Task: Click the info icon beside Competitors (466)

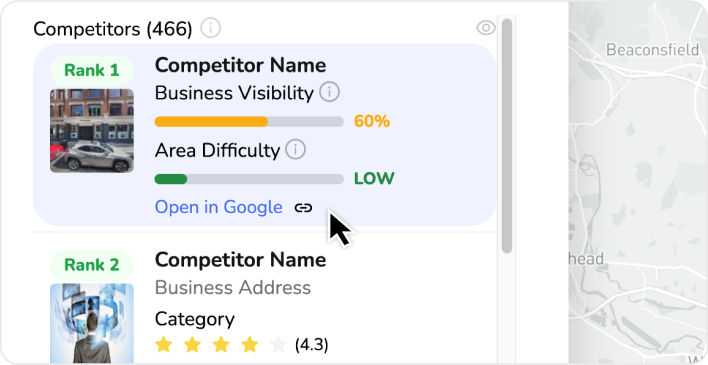Action: tap(210, 28)
